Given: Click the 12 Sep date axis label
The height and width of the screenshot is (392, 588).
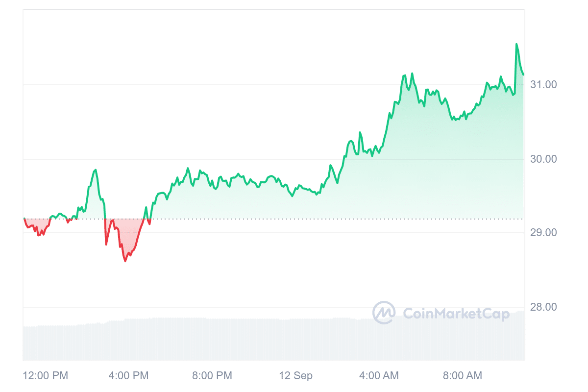Looking at the screenshot, I should (295, 376).
